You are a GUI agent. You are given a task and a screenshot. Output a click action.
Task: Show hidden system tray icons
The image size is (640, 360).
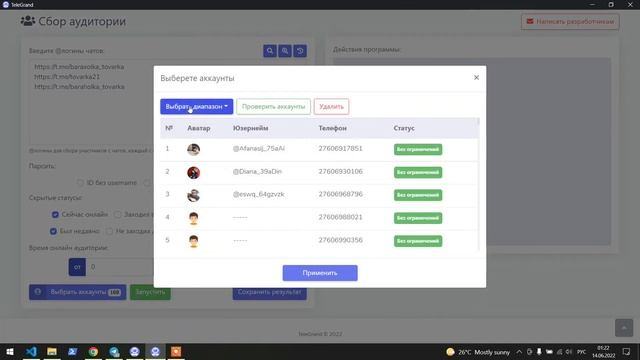tap(519, 352)
